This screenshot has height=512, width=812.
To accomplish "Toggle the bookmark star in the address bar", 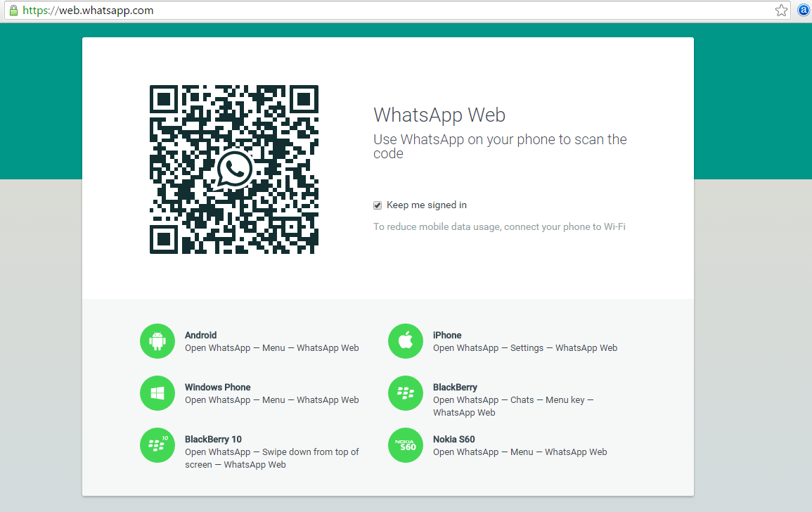I will pos(781,11).
